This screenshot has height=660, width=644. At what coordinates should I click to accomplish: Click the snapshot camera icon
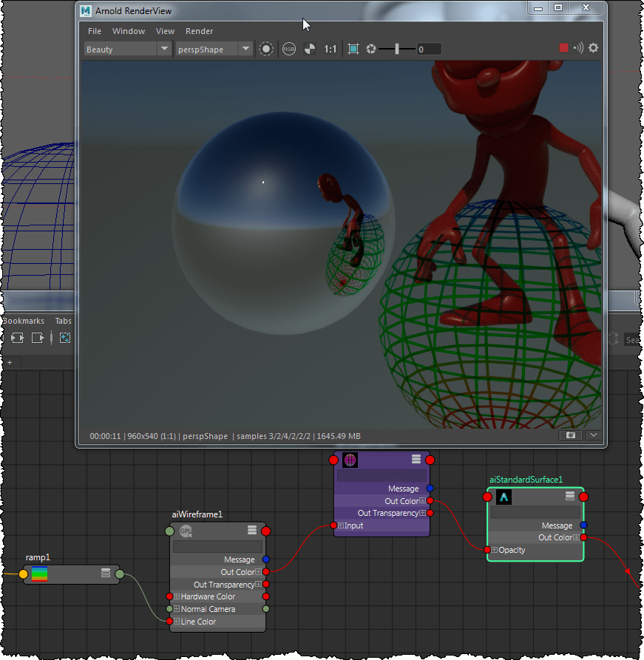click(x=570, y=436)
